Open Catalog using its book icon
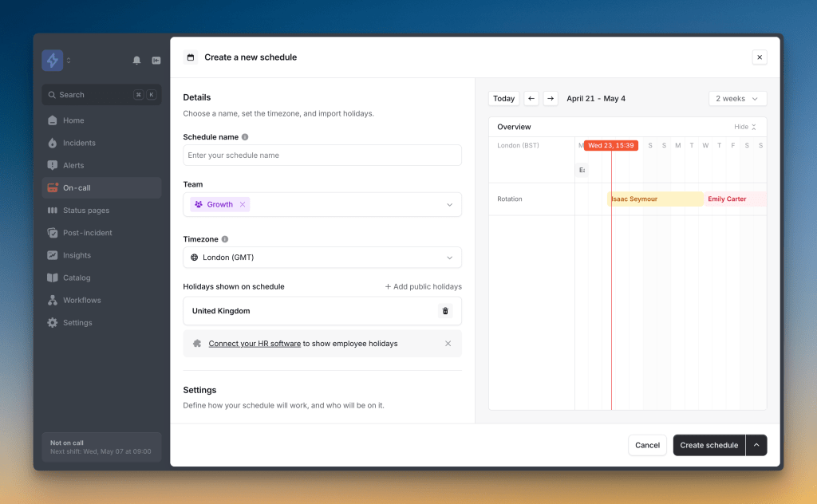817x504 pixels. (53, 277)
